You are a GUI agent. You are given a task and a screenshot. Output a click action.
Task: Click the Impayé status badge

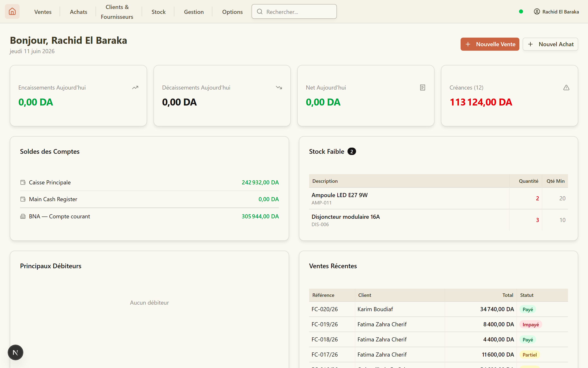tap(531, 324)
